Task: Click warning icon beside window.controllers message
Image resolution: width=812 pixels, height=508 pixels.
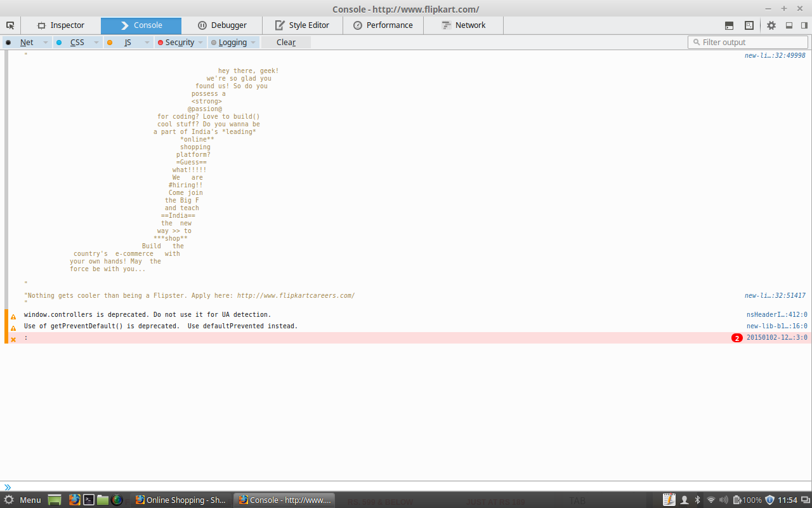Action: (x=13, y=316)
